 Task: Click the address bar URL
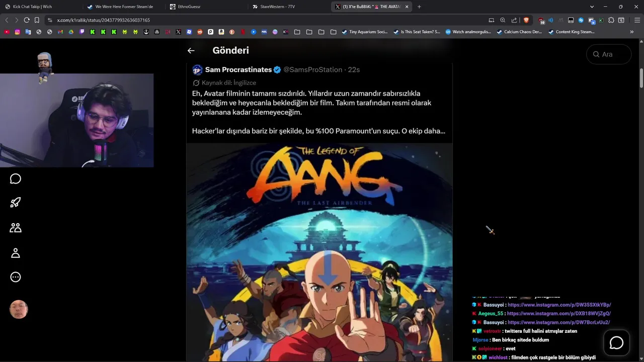(103, 20)
